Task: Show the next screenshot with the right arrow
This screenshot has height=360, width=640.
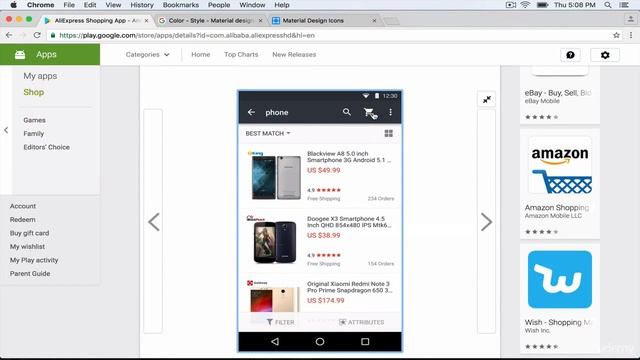Action: click(x=486, y=222)
